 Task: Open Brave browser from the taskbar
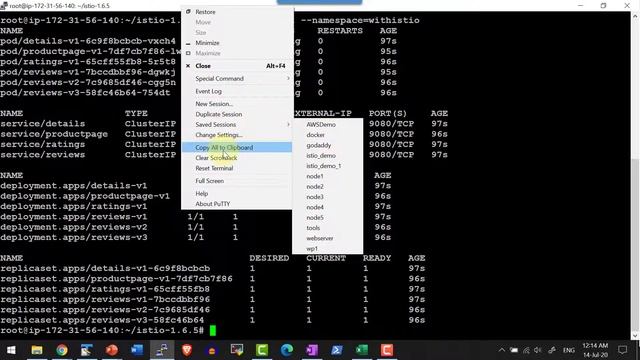187,350
